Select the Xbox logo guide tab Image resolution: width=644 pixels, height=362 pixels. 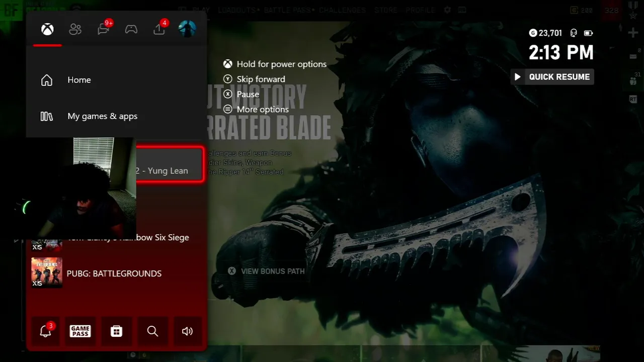(x=47, y=29)
